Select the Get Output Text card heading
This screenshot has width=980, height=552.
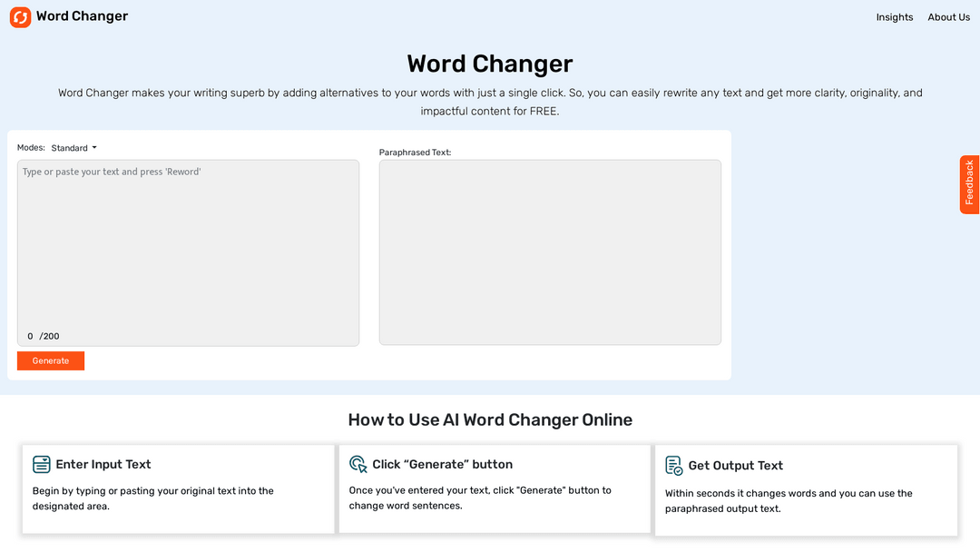point(735,466)
